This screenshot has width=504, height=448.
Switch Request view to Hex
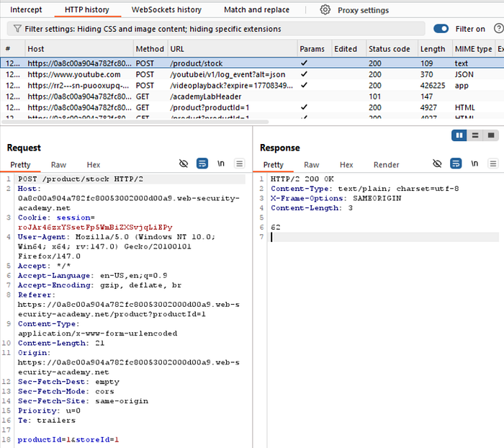coord(94,165)
